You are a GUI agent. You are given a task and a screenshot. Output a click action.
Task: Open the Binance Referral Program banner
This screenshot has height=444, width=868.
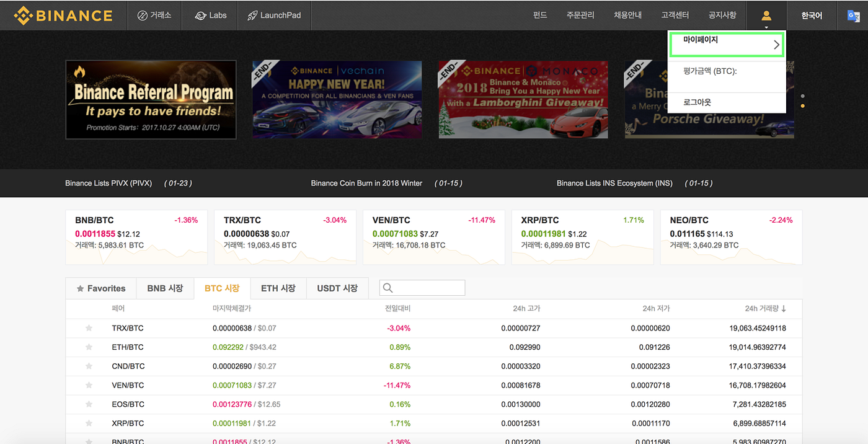coord(151,100)
